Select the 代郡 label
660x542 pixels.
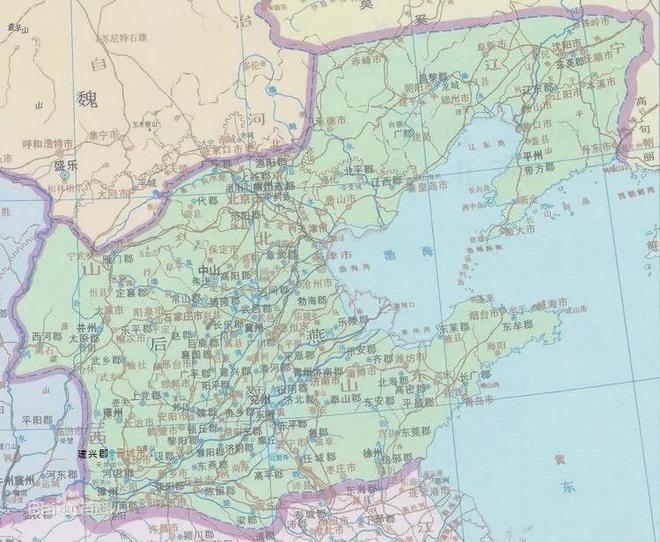coord(207,201)
